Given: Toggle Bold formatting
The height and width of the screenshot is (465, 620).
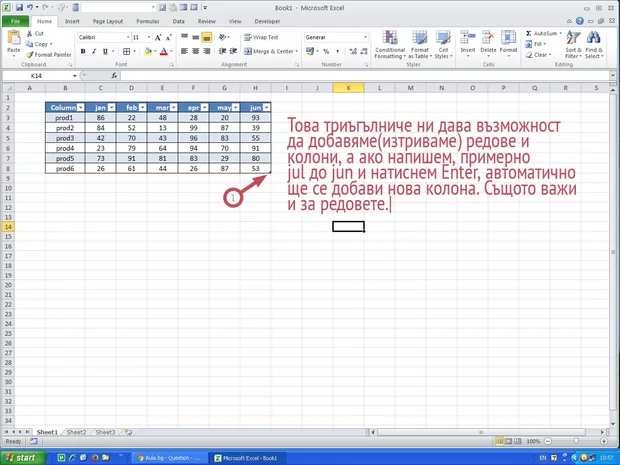Looking at the screenshot, I should coord(83,51).
